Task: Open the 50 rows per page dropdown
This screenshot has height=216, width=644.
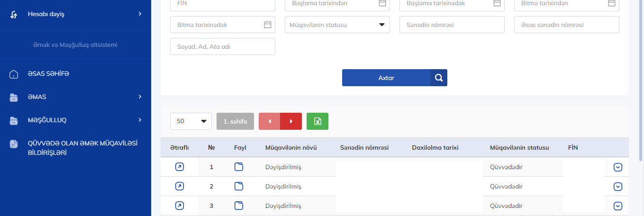Action: point(190,121)
